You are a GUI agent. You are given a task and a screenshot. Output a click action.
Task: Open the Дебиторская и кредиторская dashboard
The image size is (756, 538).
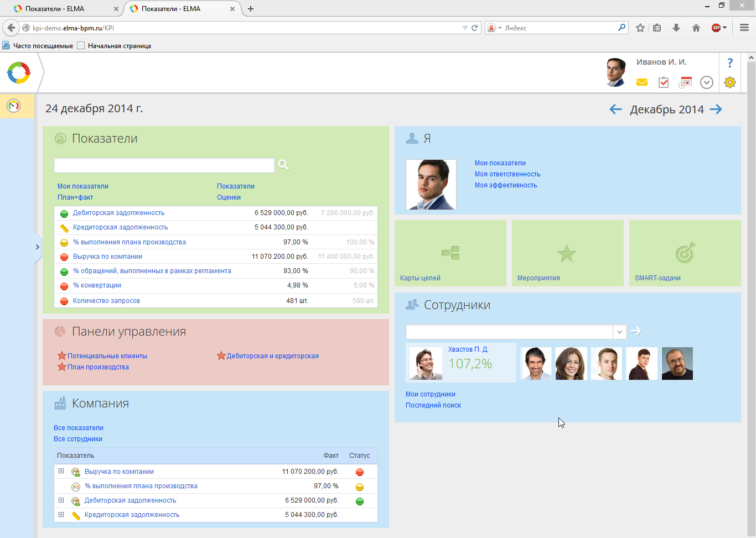pos(273,356)
